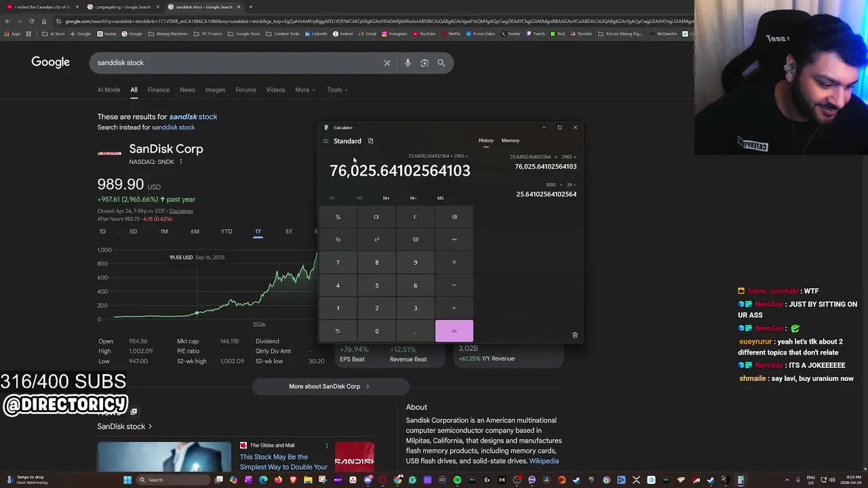The image size is (868, 488).
Task: Click the corrected 'sandisk stock' results link
Action: 193,117
